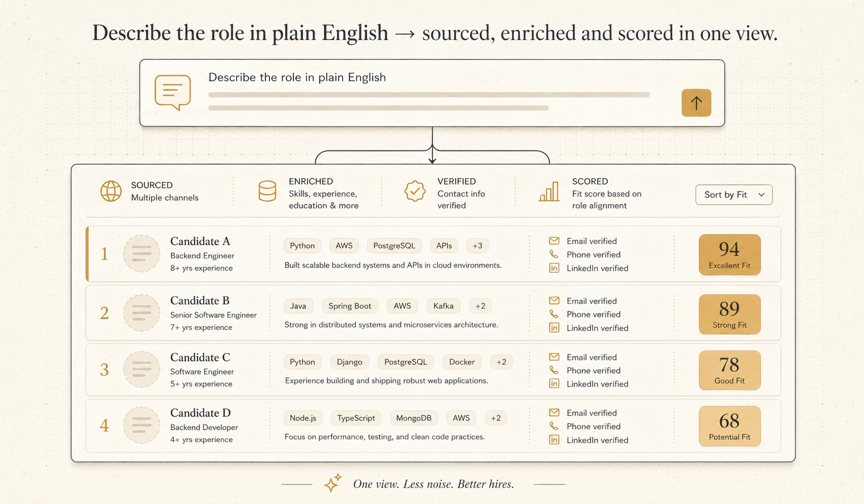Open Candidate D avatar placeholder

(142, 425)
